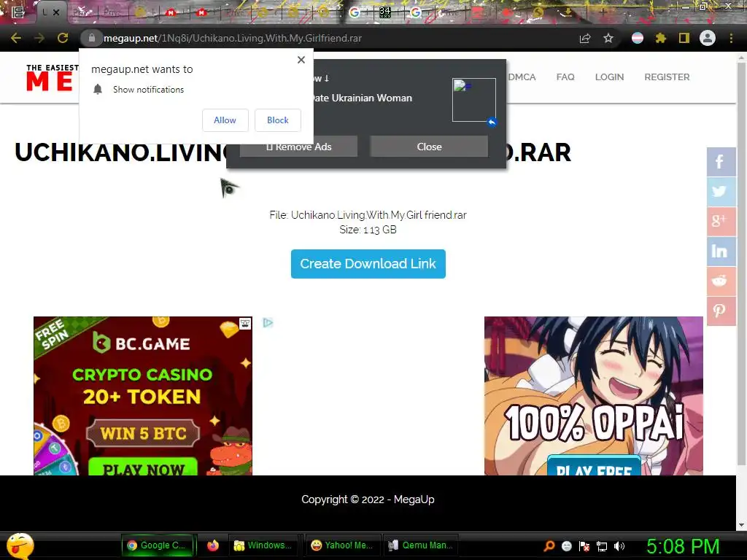Open a new tab with the plus button
This screenshot has width=747, height=560.
pos(603,12)
